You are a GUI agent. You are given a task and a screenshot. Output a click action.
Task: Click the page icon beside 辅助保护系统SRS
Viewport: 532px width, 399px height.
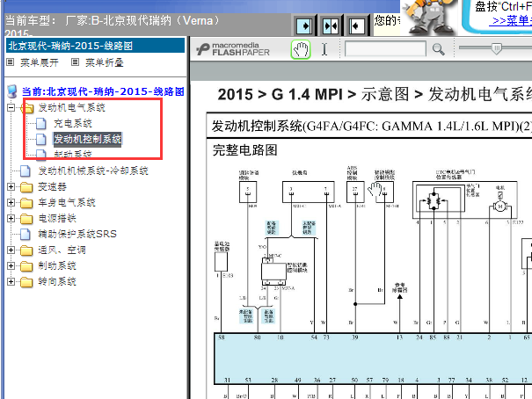(26, 234)
